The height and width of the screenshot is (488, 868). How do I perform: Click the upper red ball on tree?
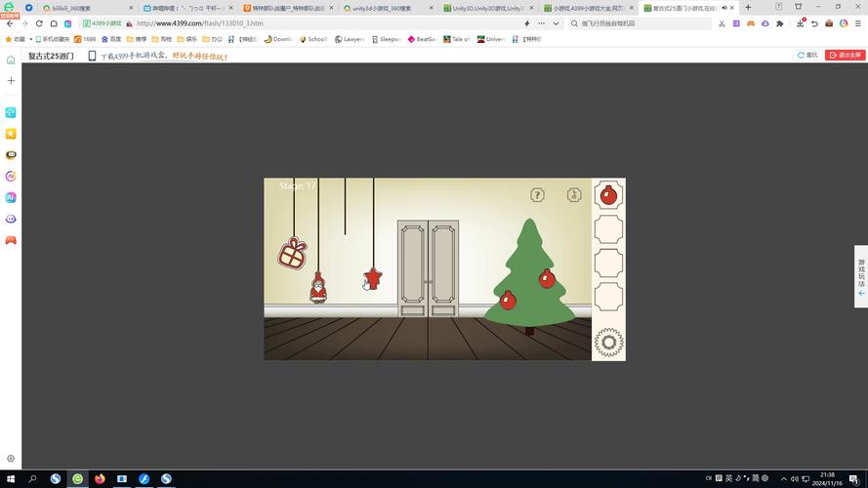(547, 279)
